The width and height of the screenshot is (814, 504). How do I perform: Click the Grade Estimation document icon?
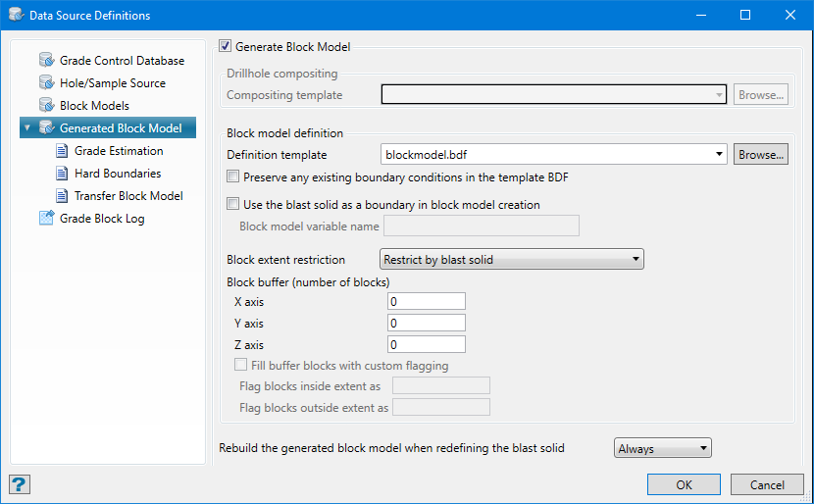(62, 151)
